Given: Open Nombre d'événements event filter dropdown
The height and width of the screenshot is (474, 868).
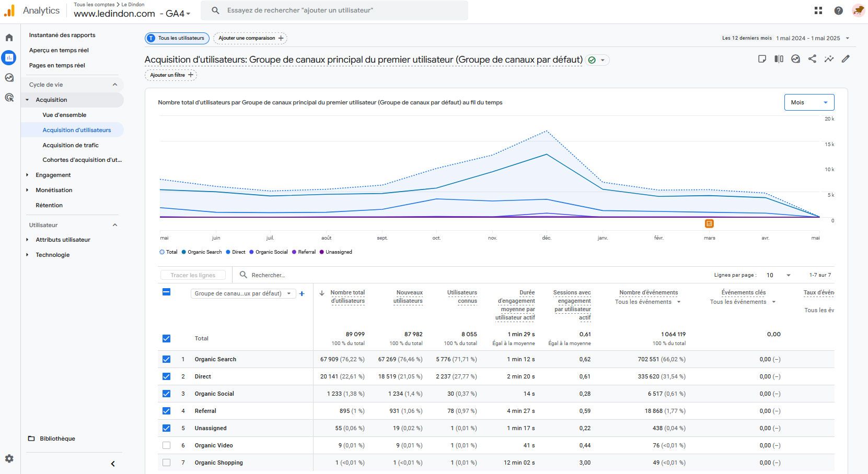Looking at the screenshot, I should click(649, 302).
